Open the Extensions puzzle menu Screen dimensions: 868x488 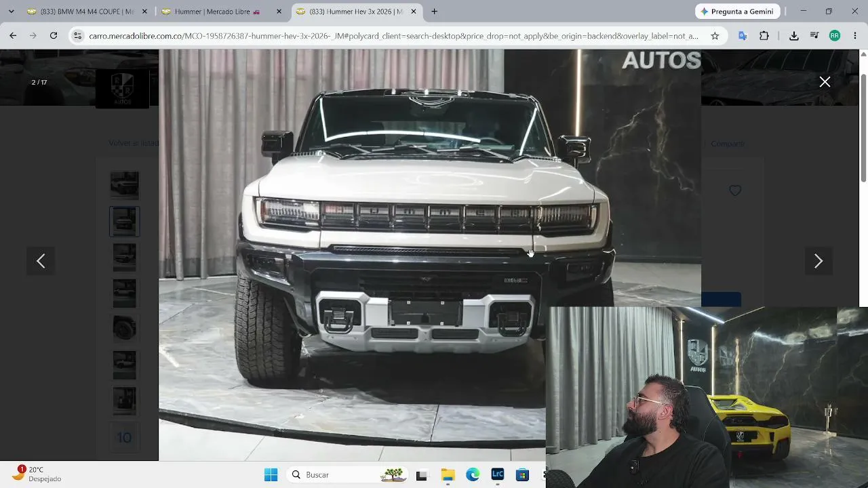(764, 36)
